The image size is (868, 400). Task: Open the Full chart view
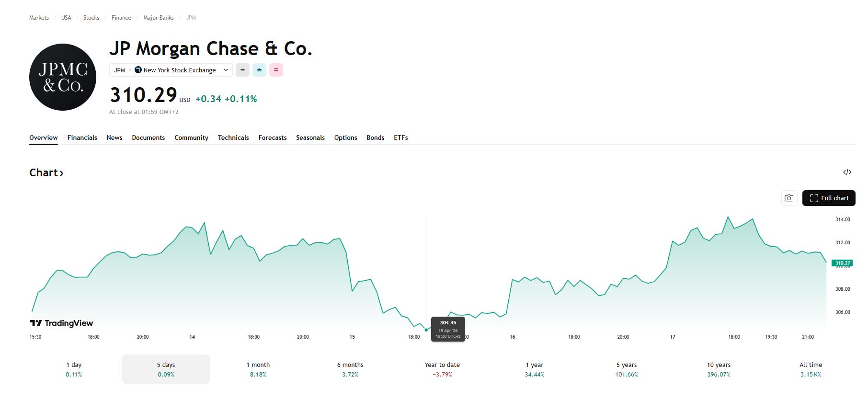point(829,198)
